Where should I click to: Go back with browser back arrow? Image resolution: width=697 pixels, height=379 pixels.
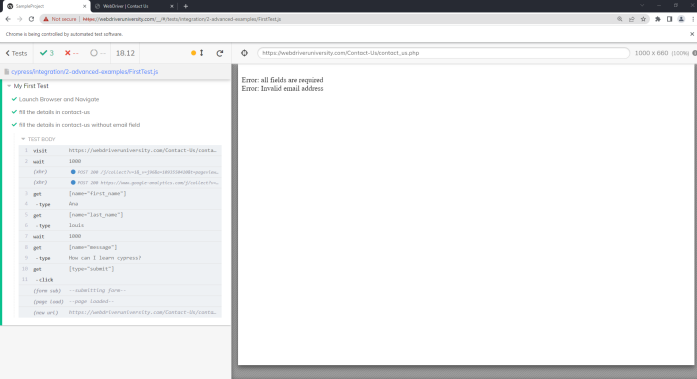coord(8,19)
